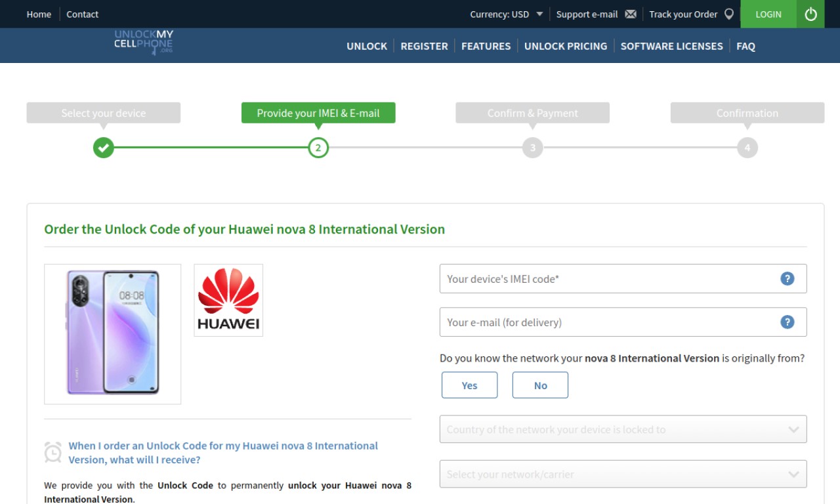
Task: Open the UNLOCK menu item
Action: (x=367, y=46)
